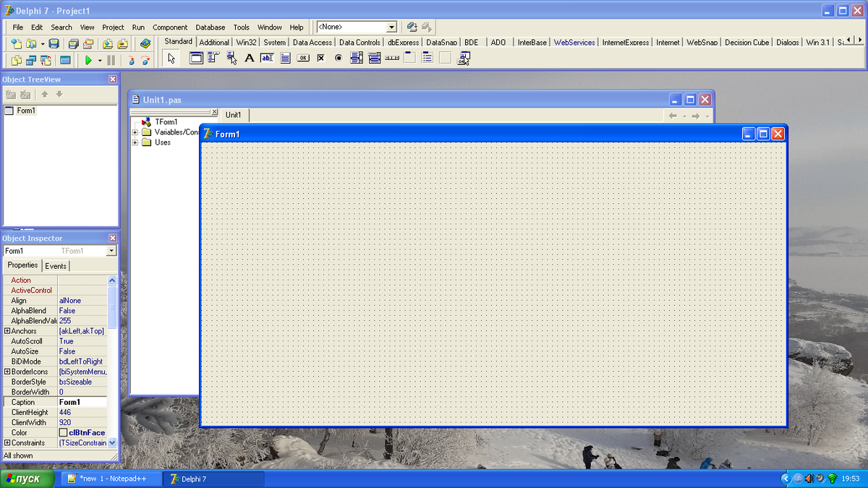Select the arrow pointer palette tool

click(x=171, y=58)
